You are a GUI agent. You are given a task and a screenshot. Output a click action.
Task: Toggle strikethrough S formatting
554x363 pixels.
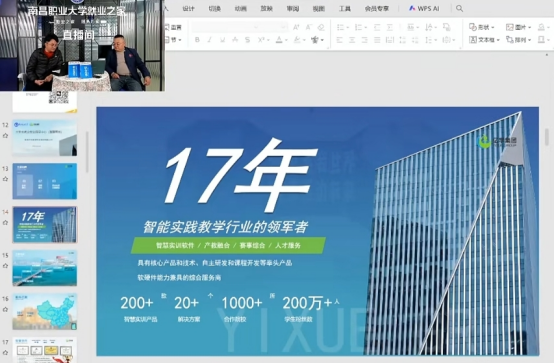pyautogui.click(x=248, y=40)
